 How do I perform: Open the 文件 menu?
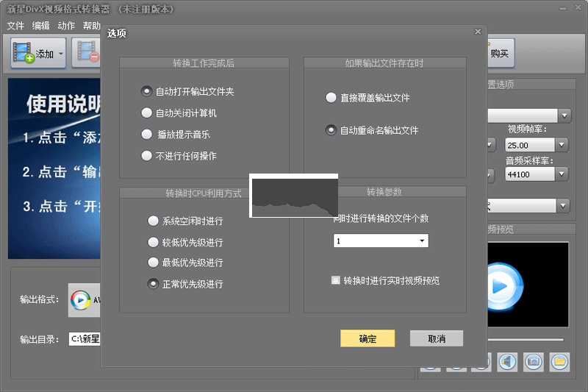tap(15, 26)
